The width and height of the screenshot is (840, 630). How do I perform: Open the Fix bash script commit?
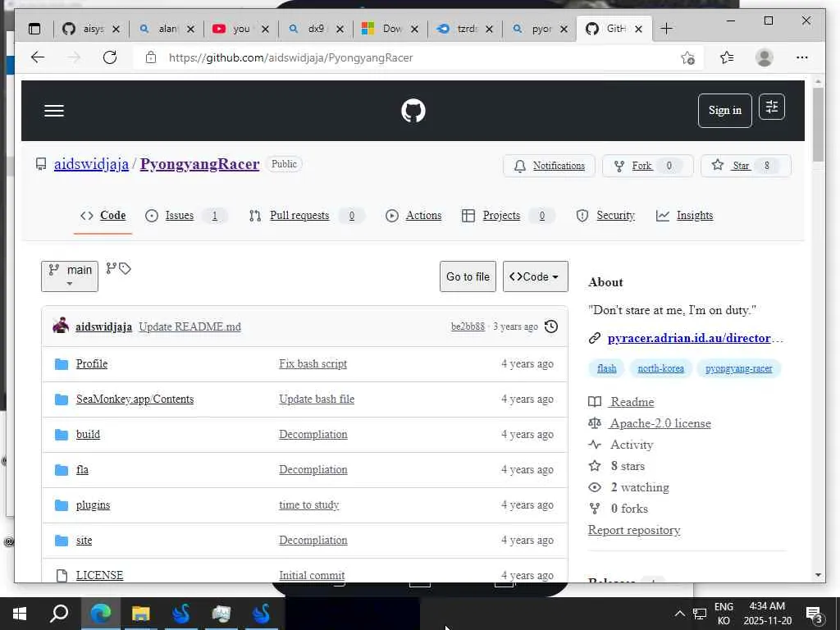313,363
